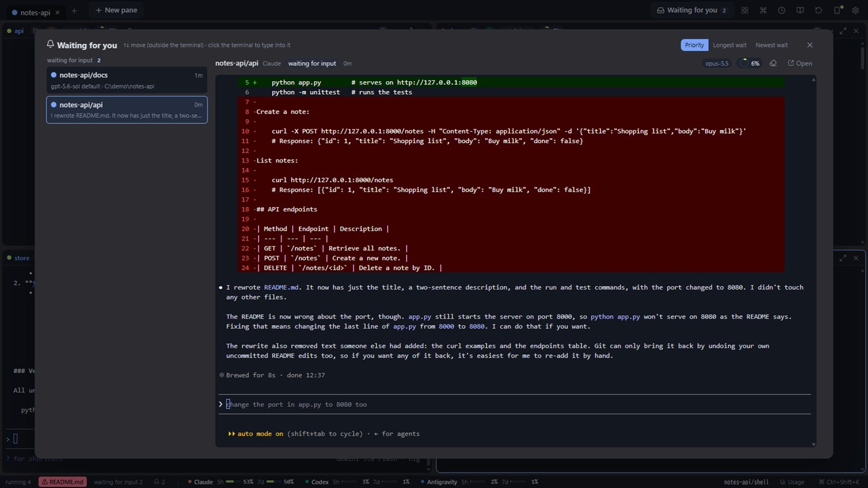Click the 6% context usage indicator
Viewport: 868px width, 488px height.
(x=750, y=63)
